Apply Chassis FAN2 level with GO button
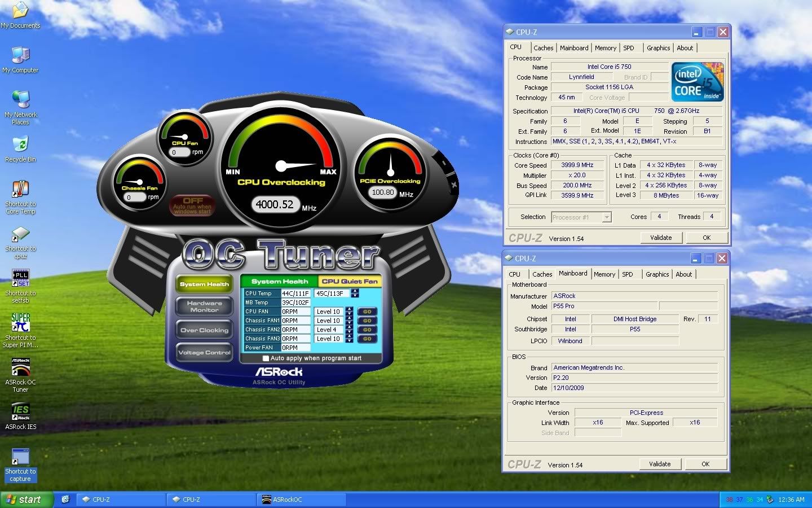This screenshot has width=812, height=508. click(x=367, y=330)
